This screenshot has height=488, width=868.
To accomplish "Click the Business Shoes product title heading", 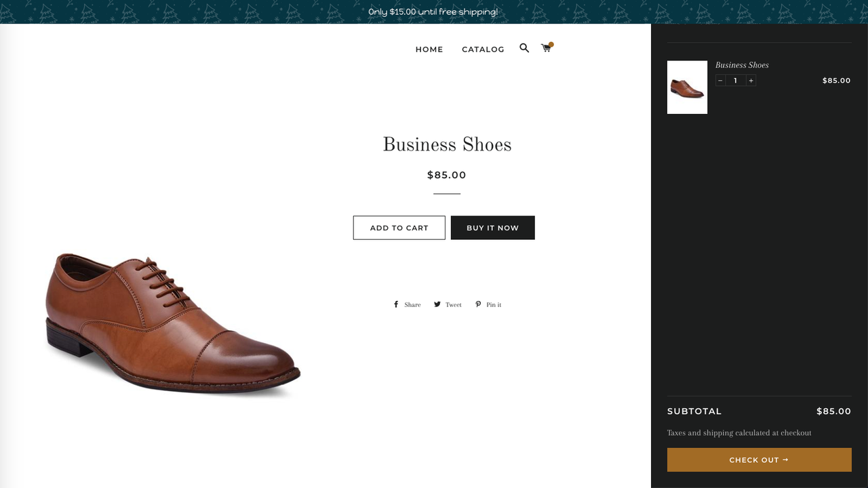I will 447,145.
